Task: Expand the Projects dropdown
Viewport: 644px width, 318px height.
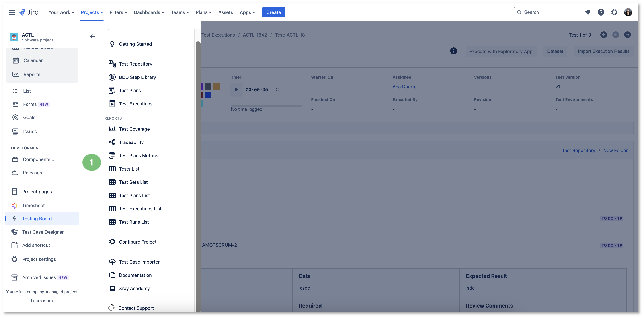Action: (92, 12)
